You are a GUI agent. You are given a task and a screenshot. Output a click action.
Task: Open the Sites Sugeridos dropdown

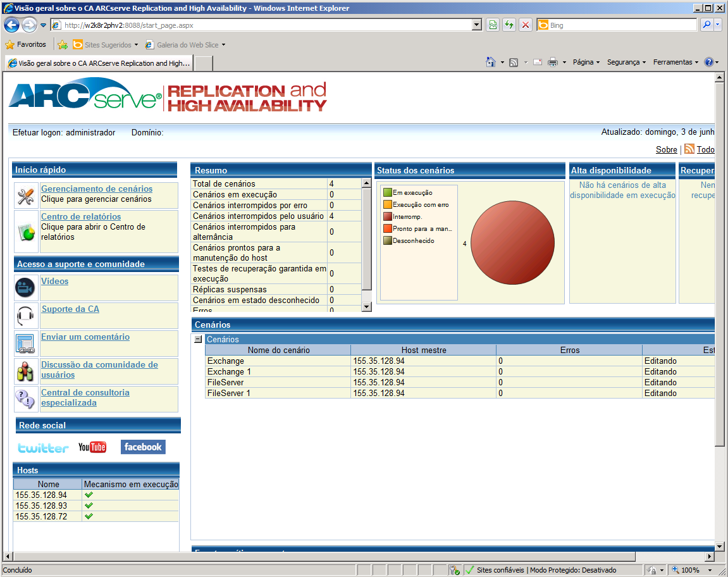[136, 45]
